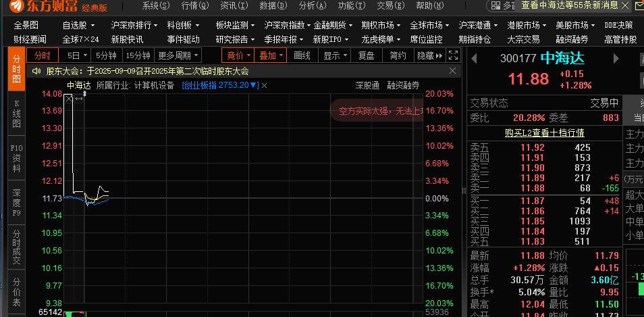This screenshot has height=317, width=644.
Task: Open the 数据(D) menu
Action: pyautogui.click(x=273, y=5)
